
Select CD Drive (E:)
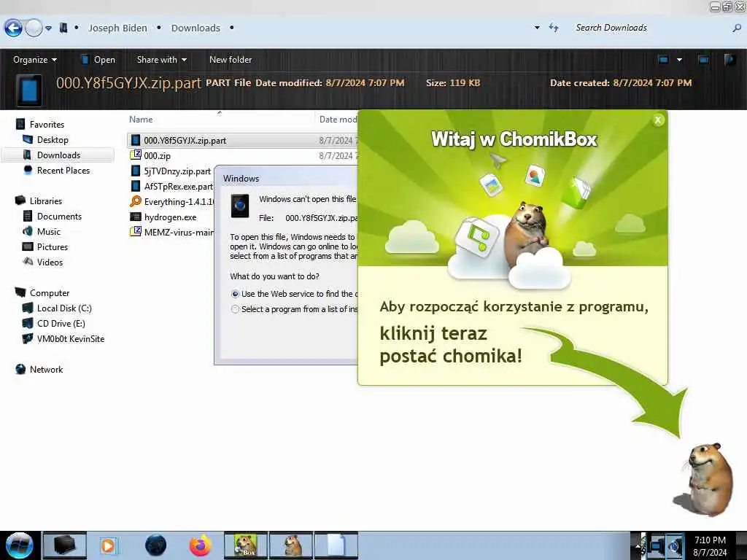(61, 323)
